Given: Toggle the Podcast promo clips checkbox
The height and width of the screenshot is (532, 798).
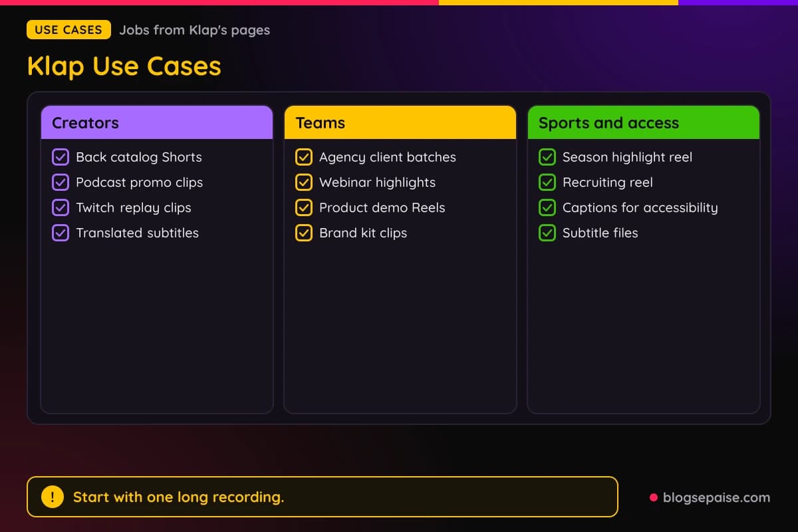Looking at the screenshot, I should coord(61,182).
